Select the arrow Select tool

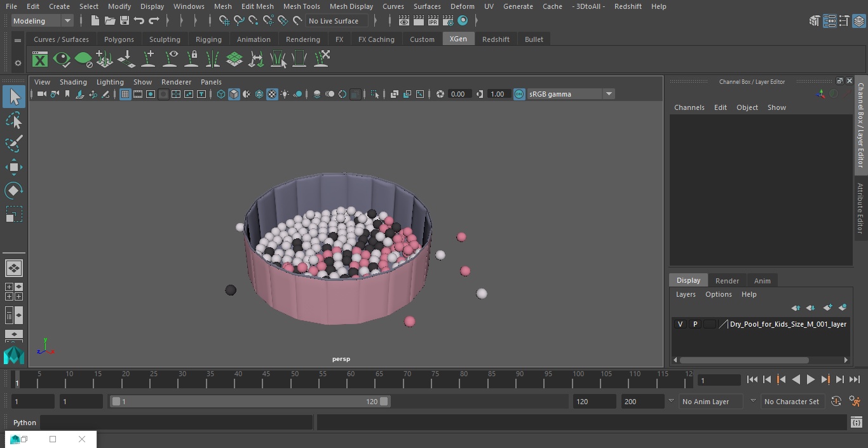click(x=14, y=97)
